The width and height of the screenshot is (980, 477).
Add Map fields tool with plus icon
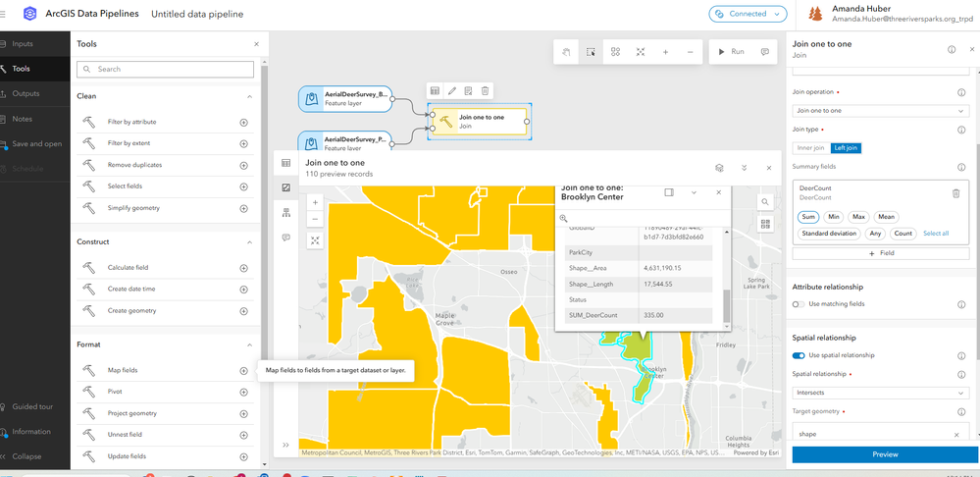click(x=243, y=371)
